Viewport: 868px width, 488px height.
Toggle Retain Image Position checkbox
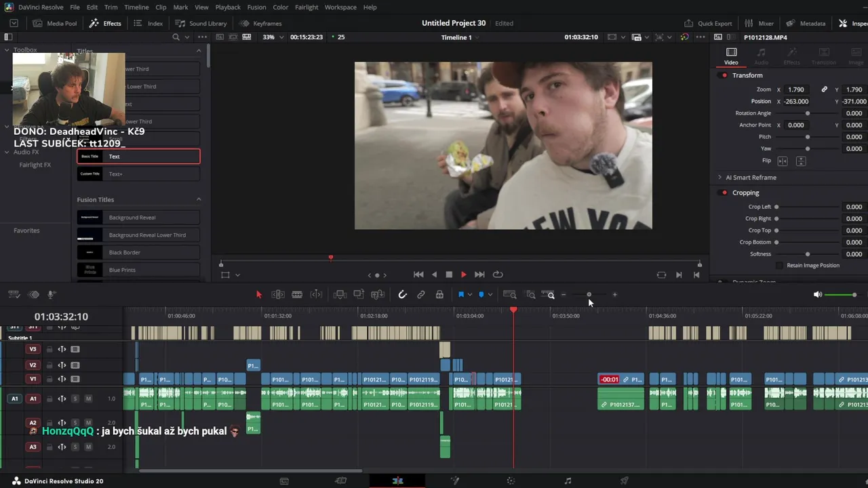click(779, 265)
